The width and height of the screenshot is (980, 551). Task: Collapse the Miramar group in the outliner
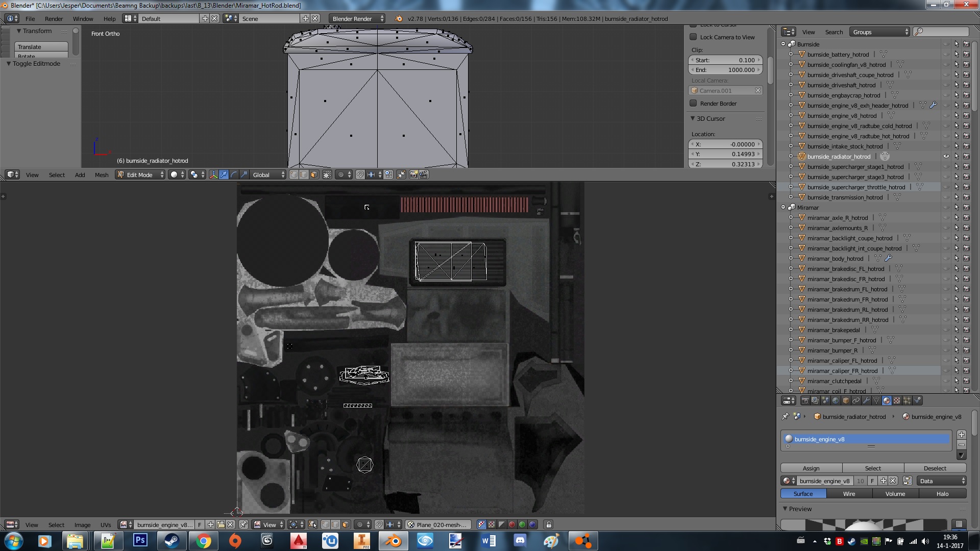tap(783, 208)
